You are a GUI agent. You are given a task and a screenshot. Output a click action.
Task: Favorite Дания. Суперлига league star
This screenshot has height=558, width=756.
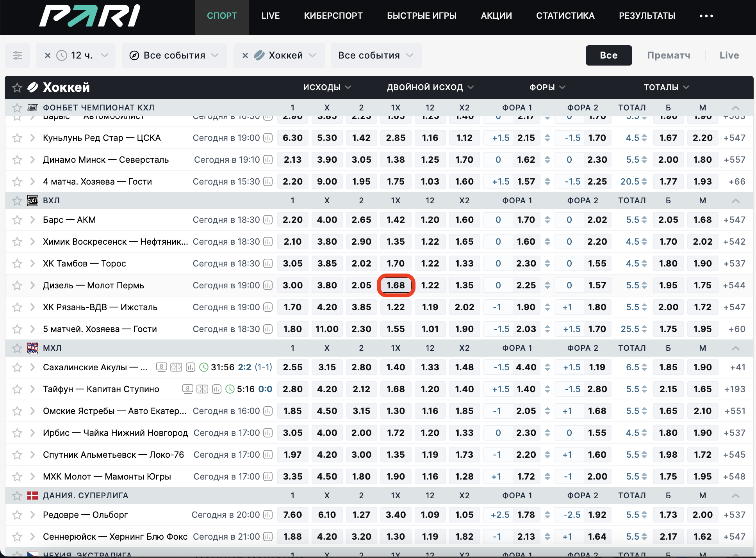17,496
